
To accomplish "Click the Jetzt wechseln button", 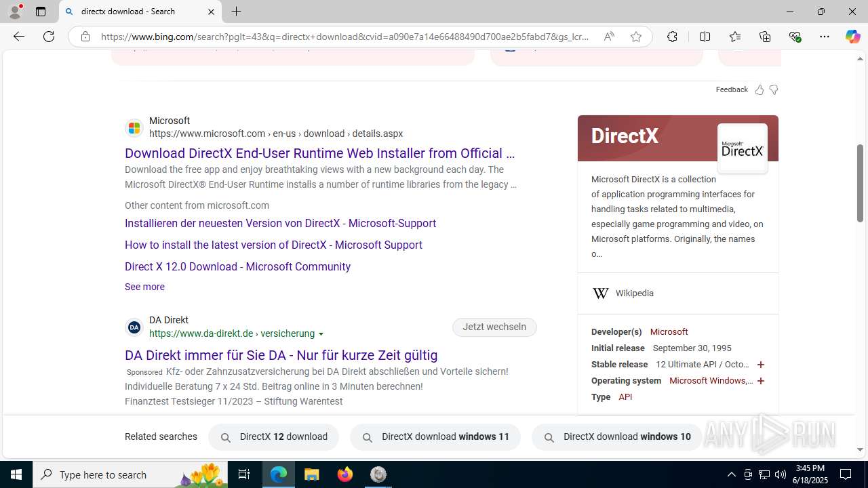I will (x=494, y=327).
